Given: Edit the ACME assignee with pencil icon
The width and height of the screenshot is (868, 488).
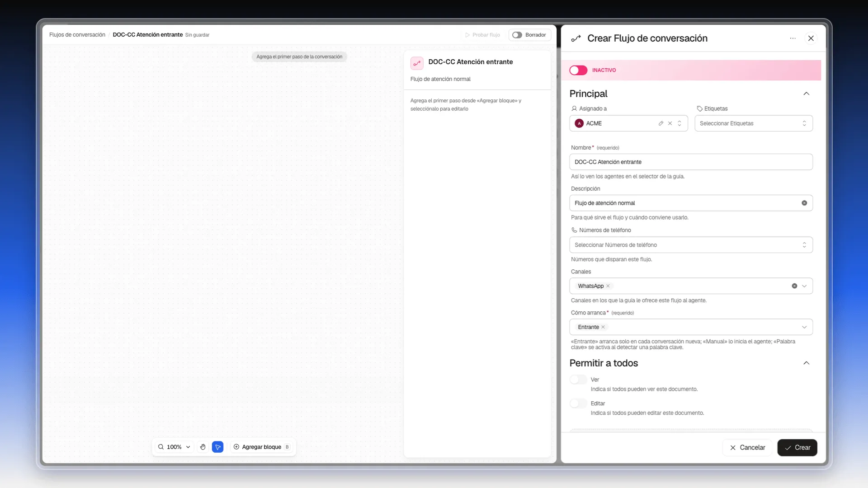Looking at the screenshot, I should [661, 123].
